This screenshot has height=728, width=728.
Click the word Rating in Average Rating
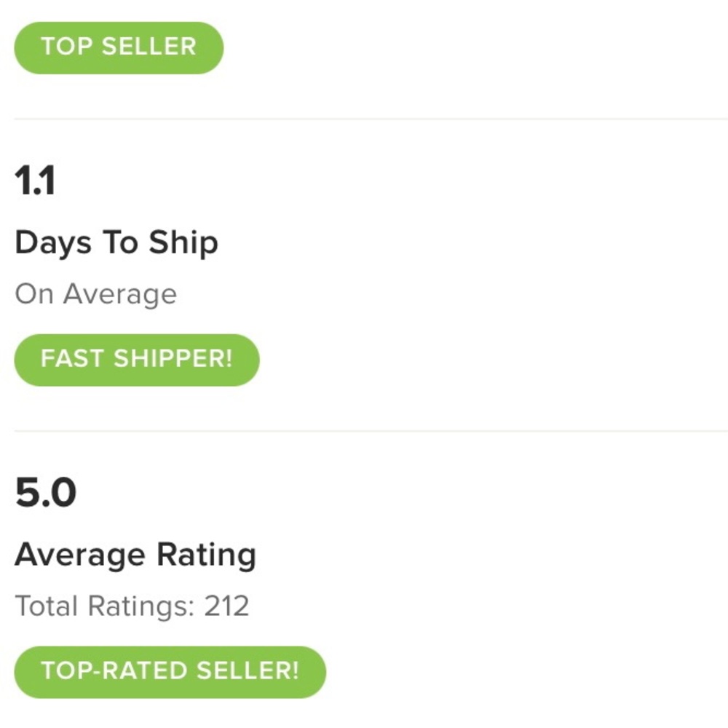tap(204, 555)
